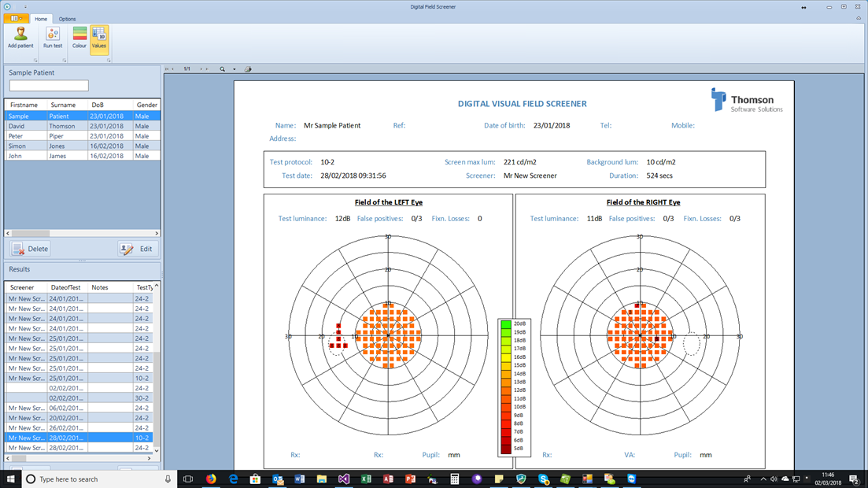Jump to the first report page
This screenshot has height=488, width=868.
click(x=168, y=69)
